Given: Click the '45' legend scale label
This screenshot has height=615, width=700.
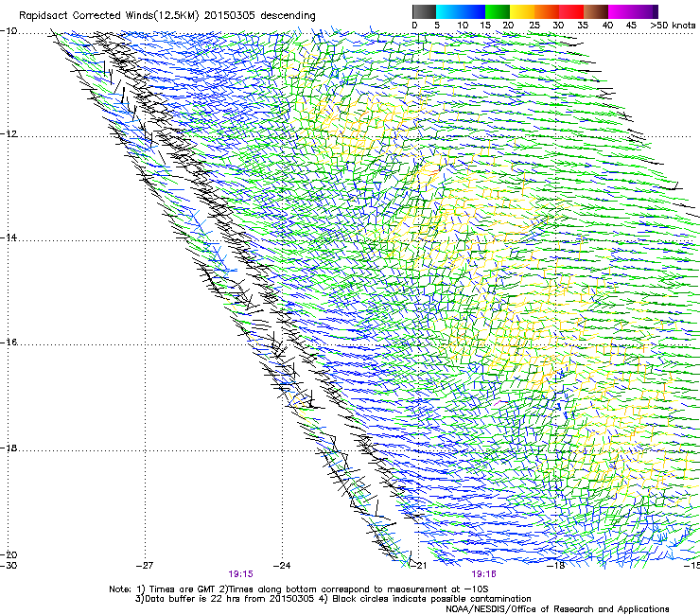Looking at the screenshot, I should tap(631, 26).
